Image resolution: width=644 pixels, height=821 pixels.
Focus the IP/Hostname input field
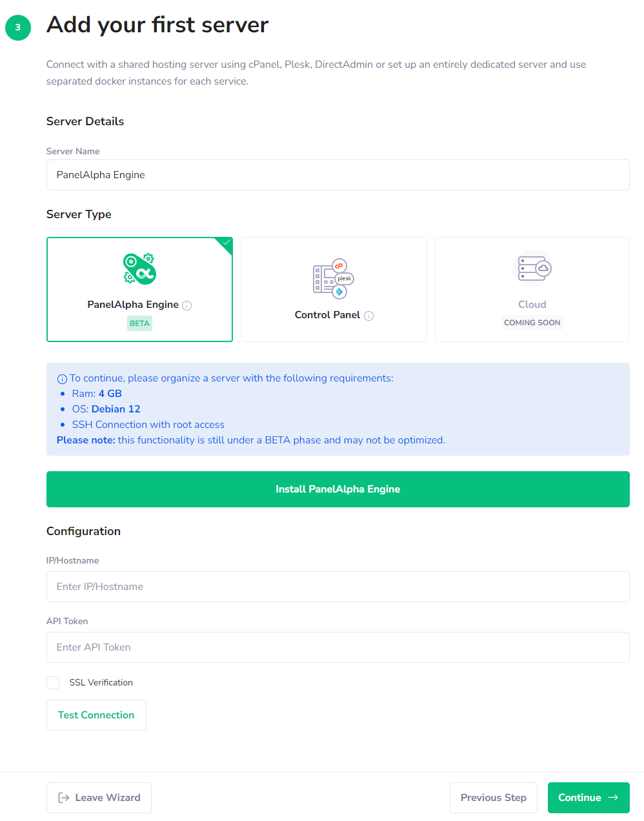337,587
